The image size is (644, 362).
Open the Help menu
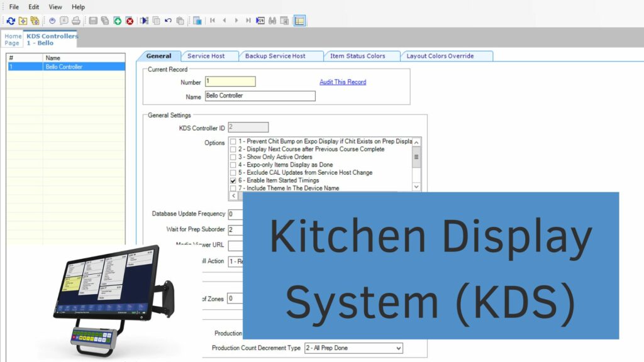click(78, 7)
